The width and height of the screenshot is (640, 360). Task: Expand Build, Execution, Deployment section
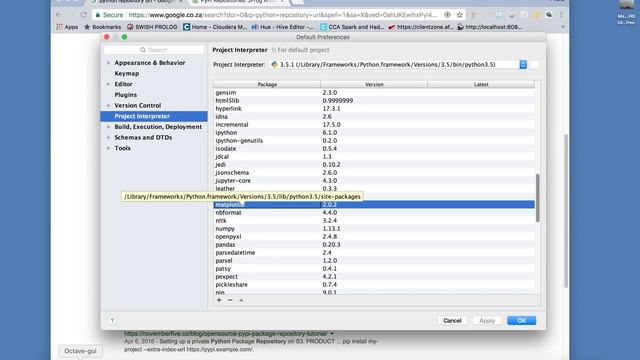[109, 127]
